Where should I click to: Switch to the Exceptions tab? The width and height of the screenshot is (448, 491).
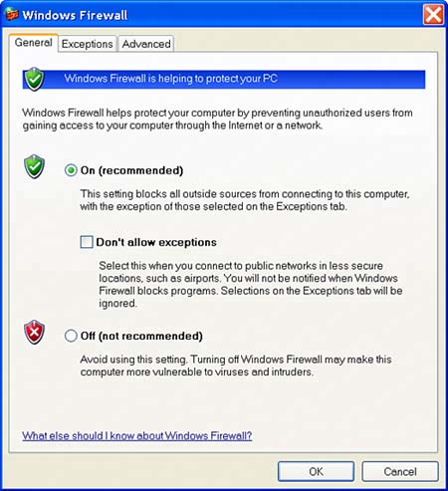pyautogui.click(x=88, y=44)
